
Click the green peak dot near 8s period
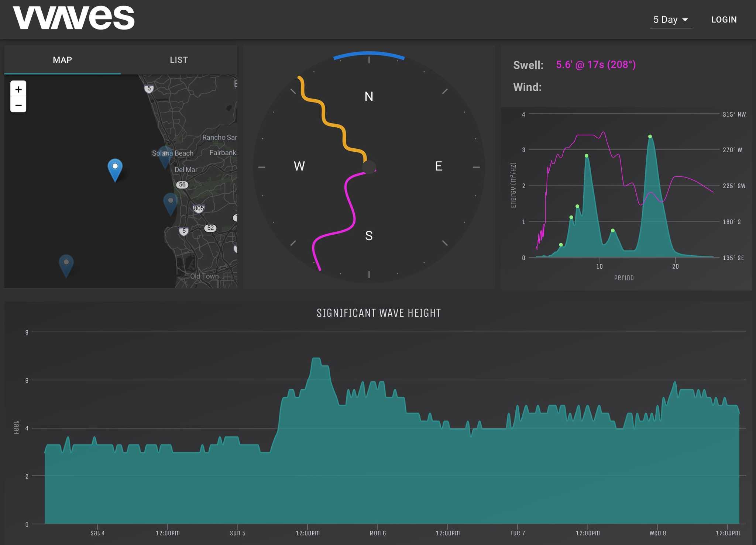(x=587, y=156)
